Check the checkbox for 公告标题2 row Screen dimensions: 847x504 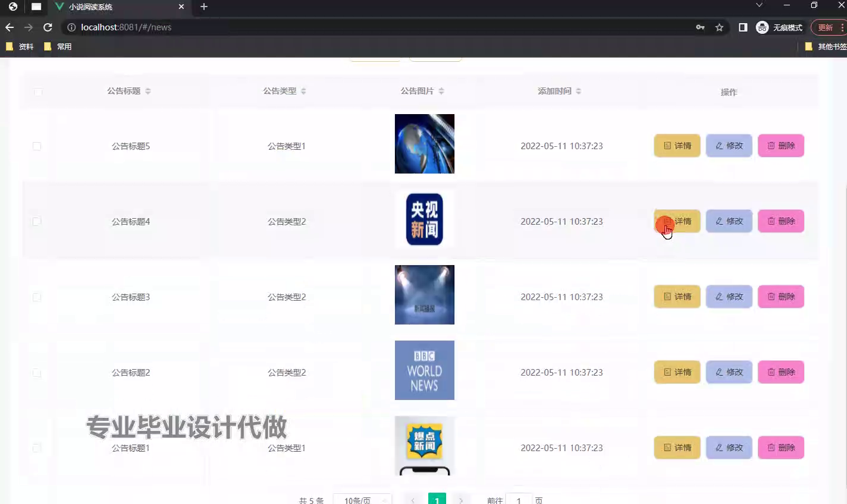(37, 373)
